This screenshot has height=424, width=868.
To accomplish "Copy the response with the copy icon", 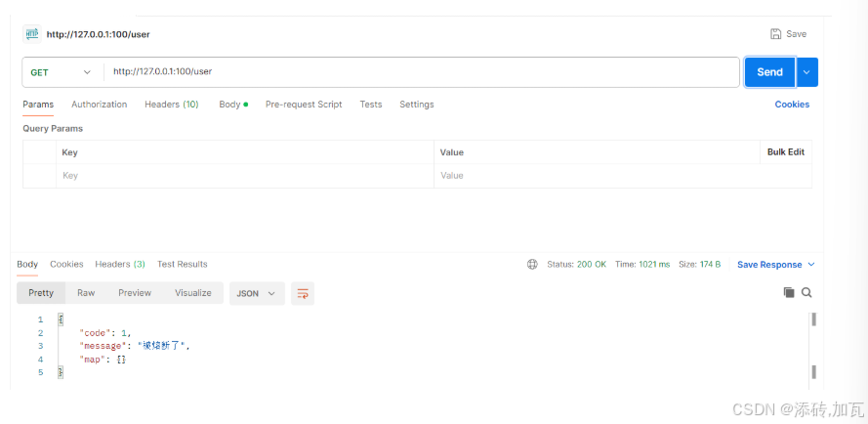I will pyautogui.click(x=789, y=293).
